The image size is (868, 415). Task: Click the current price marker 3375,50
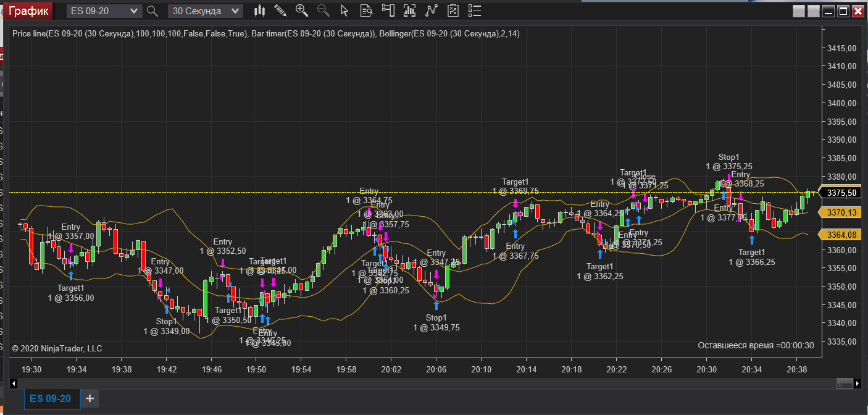click(x=840, y=193)
